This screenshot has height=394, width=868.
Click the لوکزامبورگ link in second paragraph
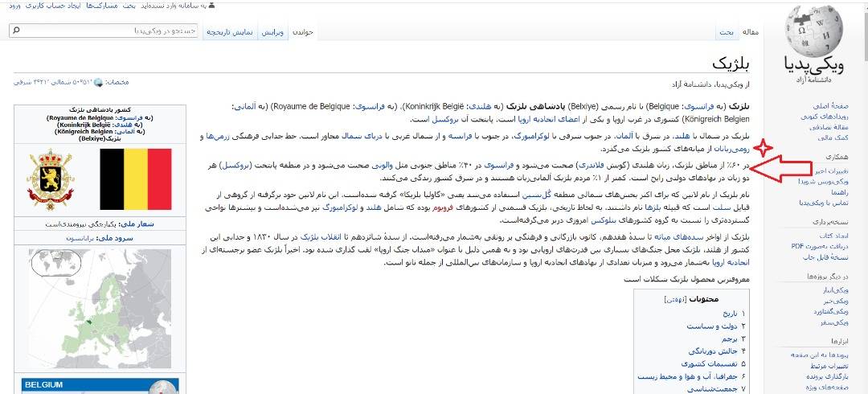click(x=531, y=136)
